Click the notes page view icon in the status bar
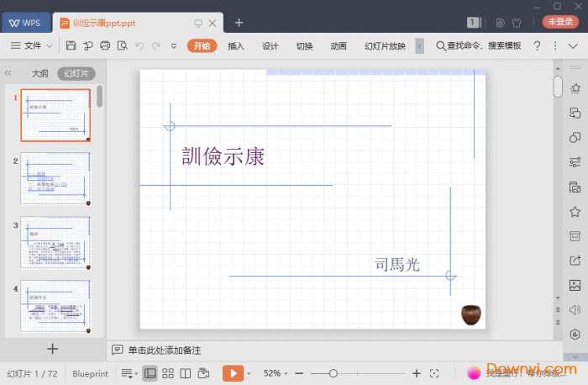588x385 pixels. 203,373
